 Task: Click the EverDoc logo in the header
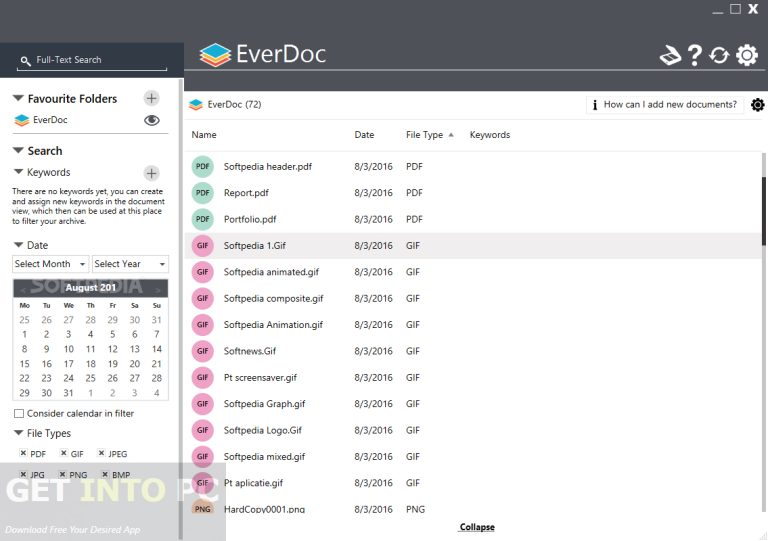(215, 55)
